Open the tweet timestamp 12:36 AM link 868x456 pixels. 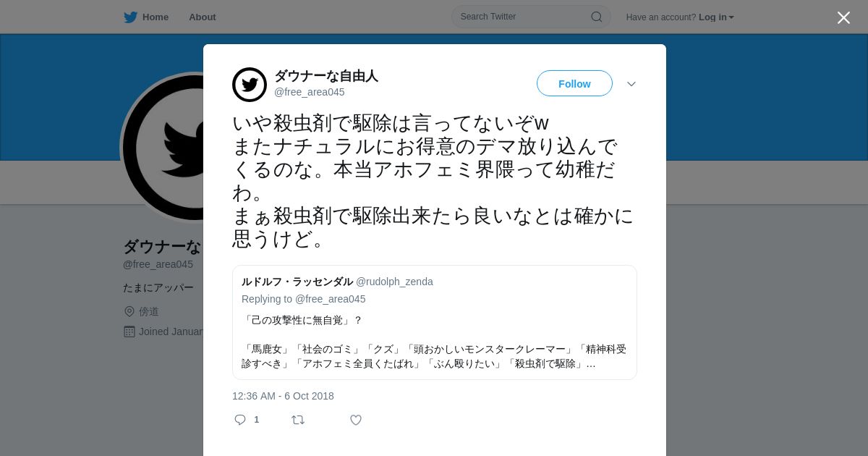point(283,396)
